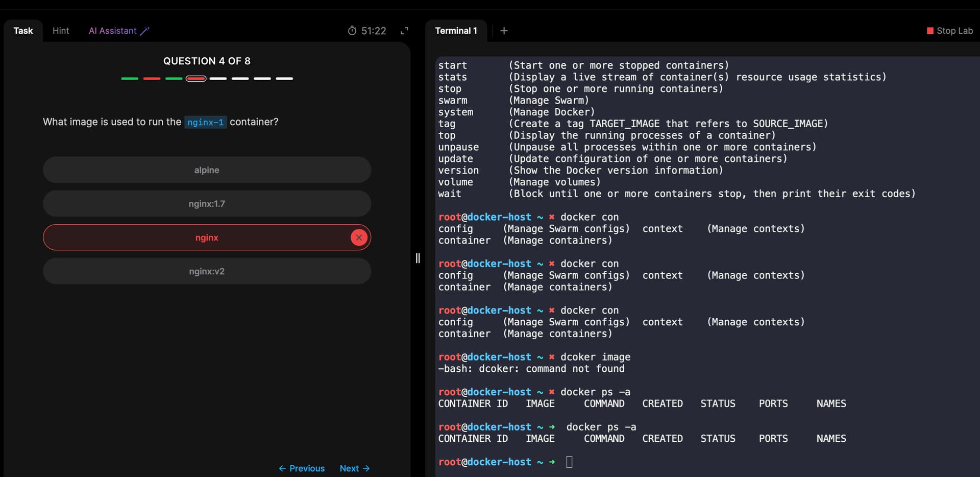Click the nginx-1 code label
The image size is (980, 477).
coord(205,122)
